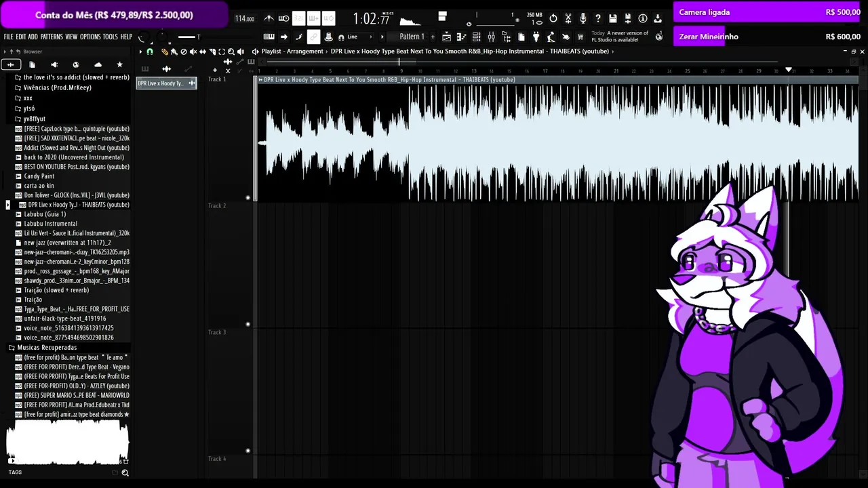
Task: Click the Track 1 audio clip title bar
Action: coord(557,80)
